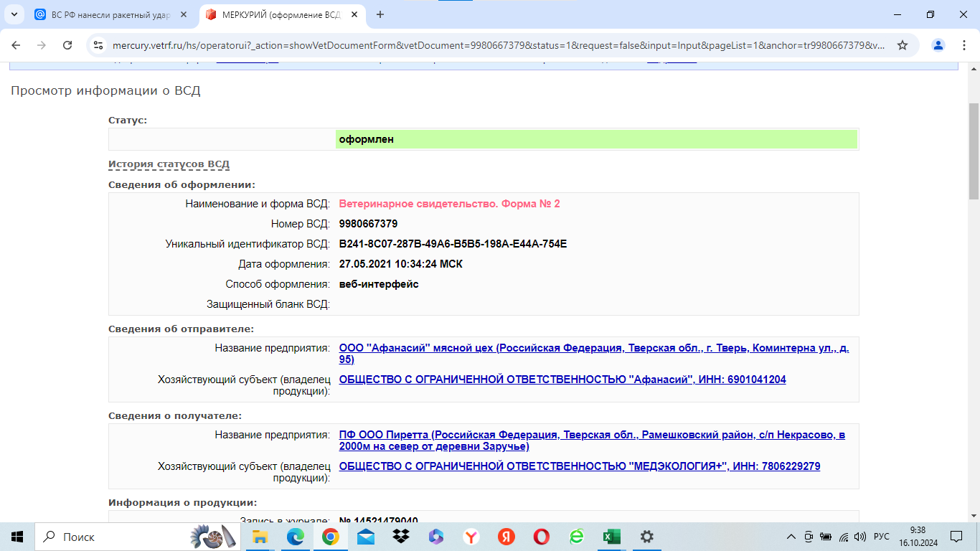
Task: Select the ВСД number 9980667379
Action: (x=368, y=224)
